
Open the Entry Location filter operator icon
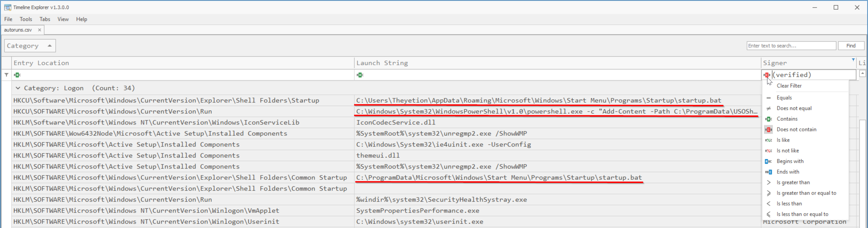17,75
